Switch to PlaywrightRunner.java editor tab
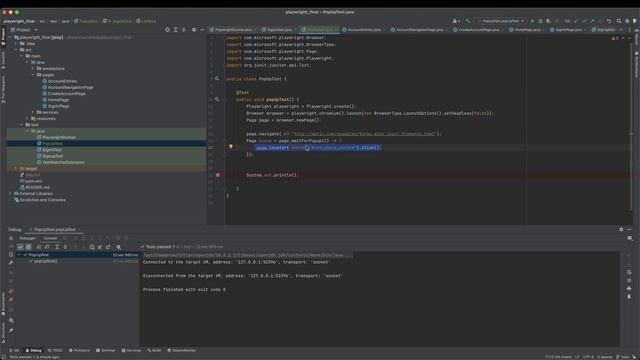 click(x=233, y=30)
